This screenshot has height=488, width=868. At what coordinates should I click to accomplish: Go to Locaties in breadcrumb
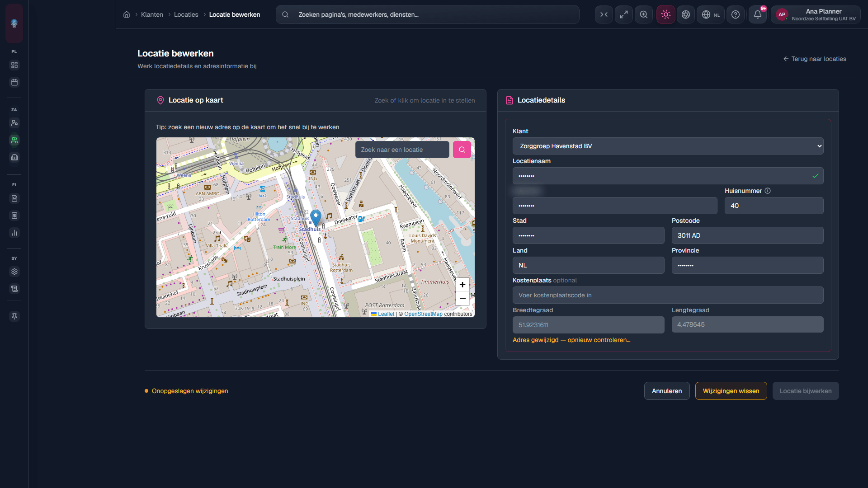coord(186,14)
